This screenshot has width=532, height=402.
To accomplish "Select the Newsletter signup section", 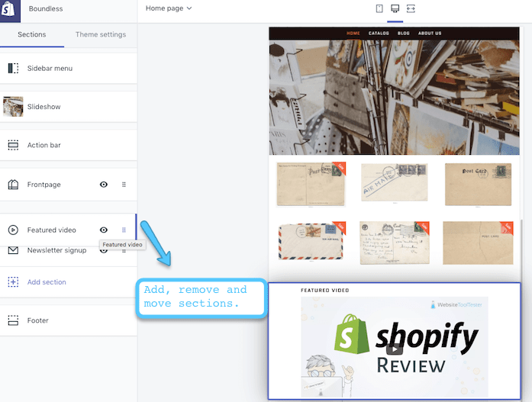I will 56,250.
